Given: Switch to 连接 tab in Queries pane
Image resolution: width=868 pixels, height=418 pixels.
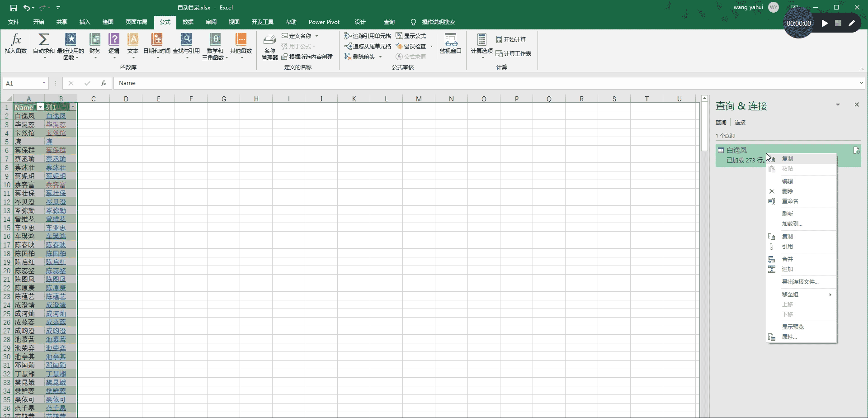Looking at the screenshot, I should pyautogui.click(x=740, y=123).
